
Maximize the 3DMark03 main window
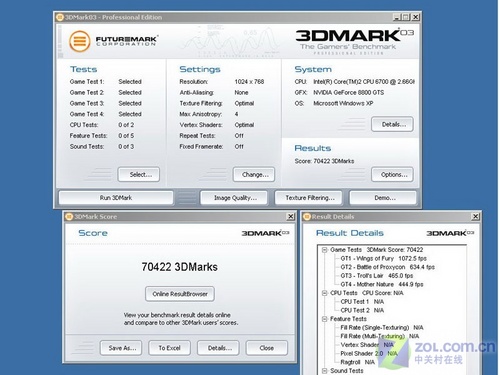click(x=406, y=17)
